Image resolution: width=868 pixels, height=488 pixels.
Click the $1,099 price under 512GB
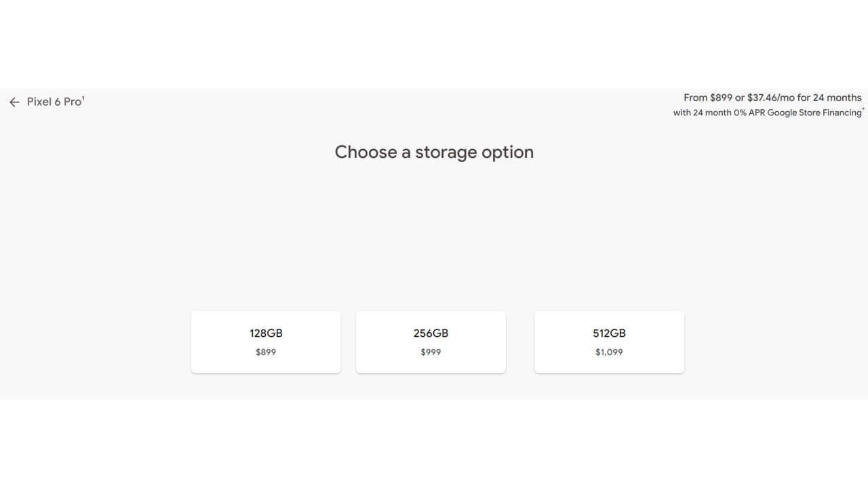[x=609, y=352]
